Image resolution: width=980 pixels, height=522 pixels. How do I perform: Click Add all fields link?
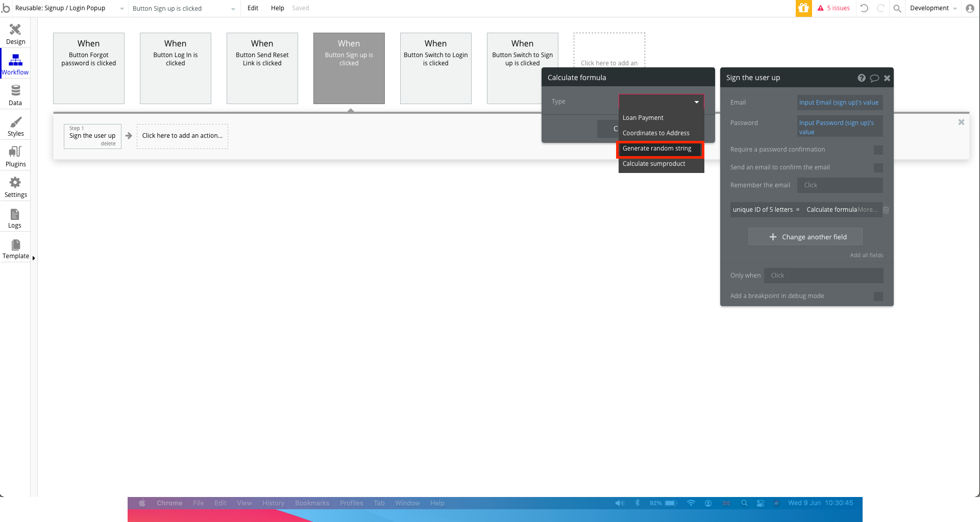[x=866, y=255]
